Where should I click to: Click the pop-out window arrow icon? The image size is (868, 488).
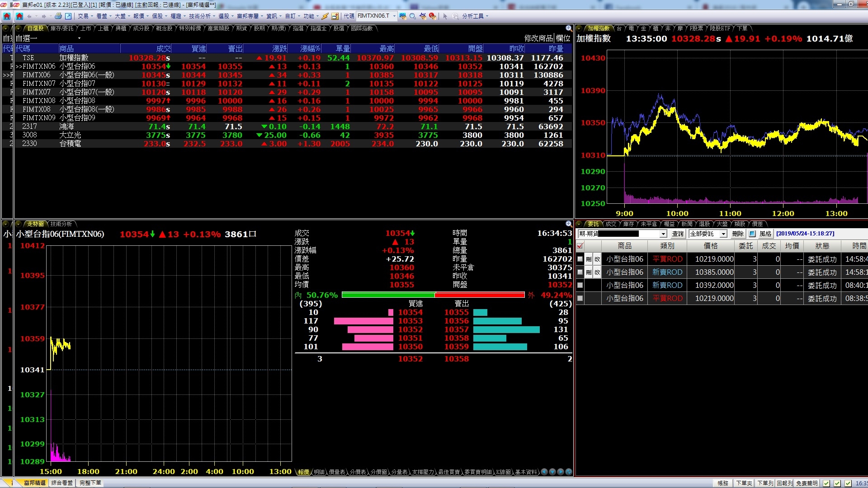[x=68, y=16]
